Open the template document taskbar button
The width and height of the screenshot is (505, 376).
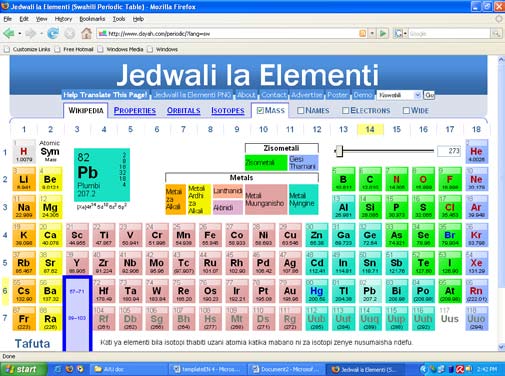pyautogui.click(x=207, y=369)
